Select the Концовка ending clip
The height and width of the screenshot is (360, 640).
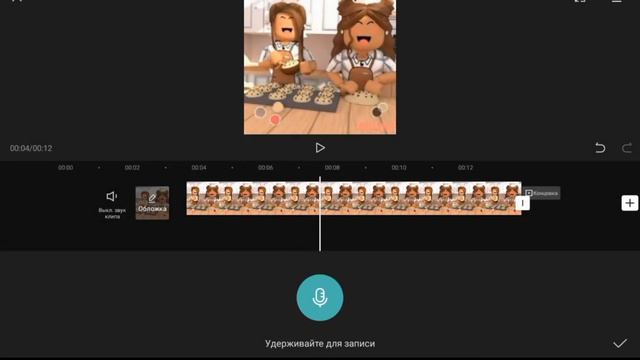(542, 193)
